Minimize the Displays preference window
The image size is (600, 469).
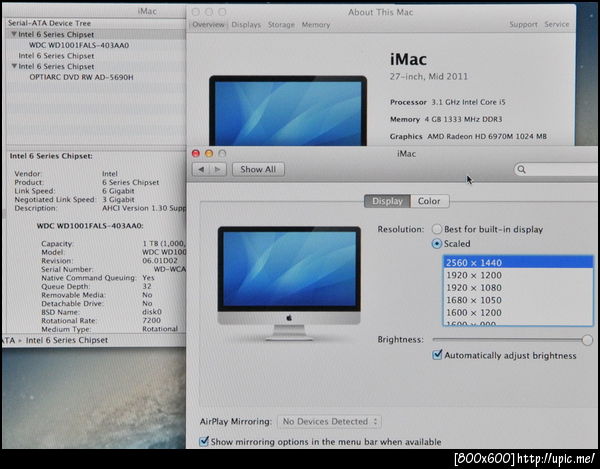209,153
